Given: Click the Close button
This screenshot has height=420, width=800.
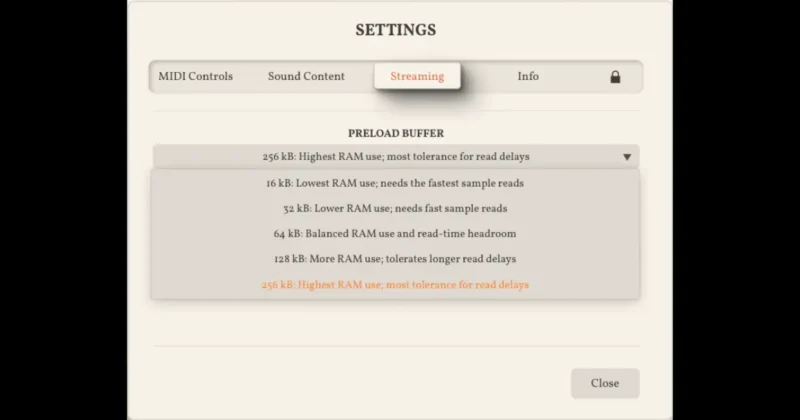Looking at the screenshot, I should [x=605, y=383].
